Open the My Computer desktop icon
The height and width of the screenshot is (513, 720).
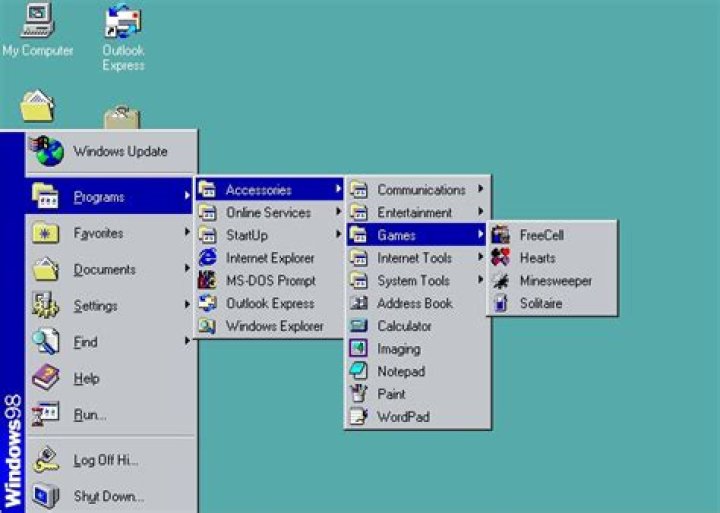pyautogui.click(x=37, y=20)
